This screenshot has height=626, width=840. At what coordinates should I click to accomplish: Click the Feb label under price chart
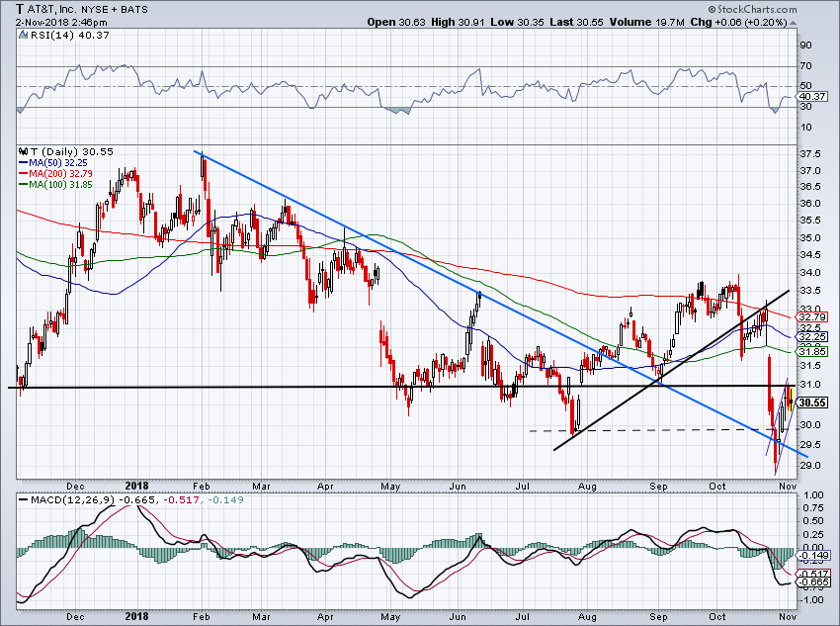tap(201, 487)
